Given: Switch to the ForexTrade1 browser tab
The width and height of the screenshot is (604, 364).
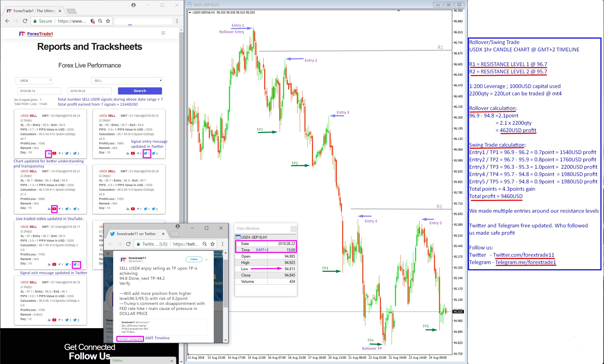Looking at the screenshot, I should (34, 11).
